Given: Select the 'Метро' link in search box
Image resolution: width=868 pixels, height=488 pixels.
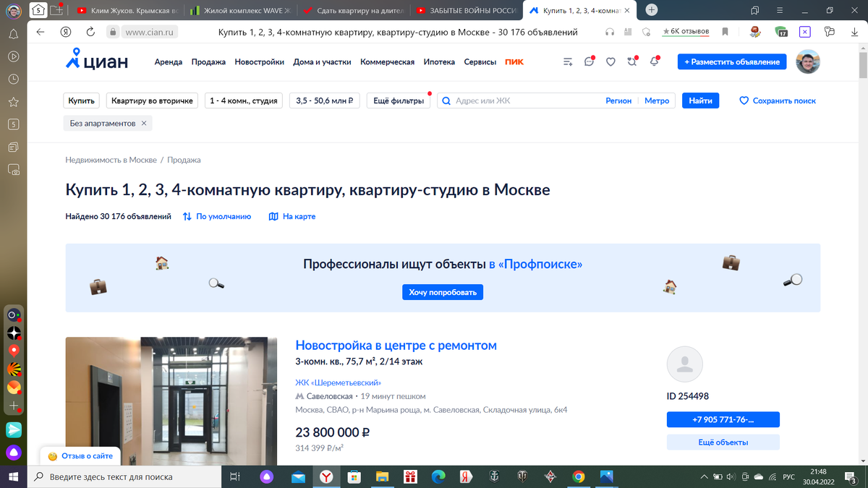Looking at the screenshot, I should [657, 101].
